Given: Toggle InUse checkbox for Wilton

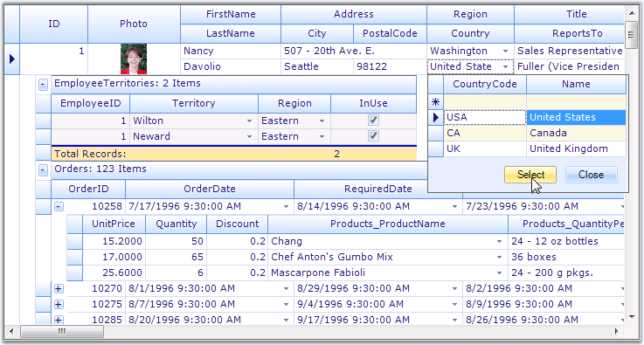Looking at the screenshot, I should 373,121.
